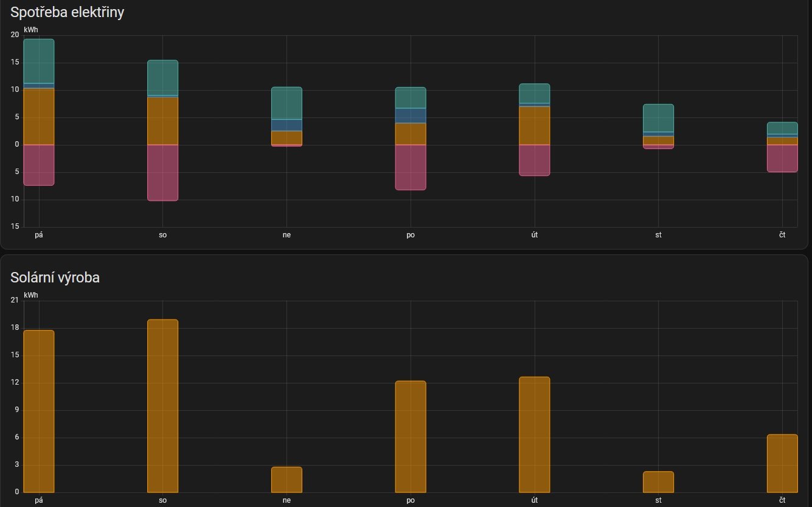Click the Spotřeba elektřiny card title

68,12
